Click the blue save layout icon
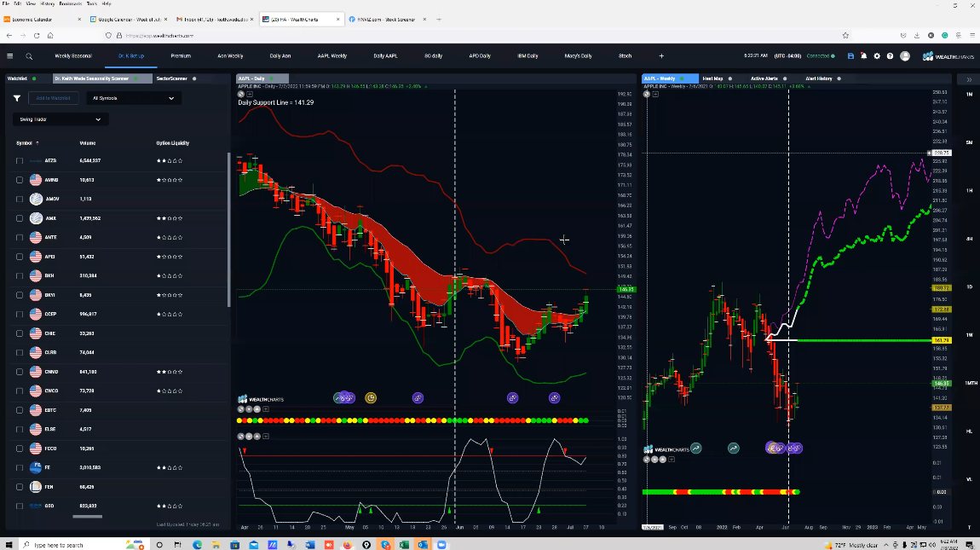This screenshot has width=980, height=550. pos(850,56)
